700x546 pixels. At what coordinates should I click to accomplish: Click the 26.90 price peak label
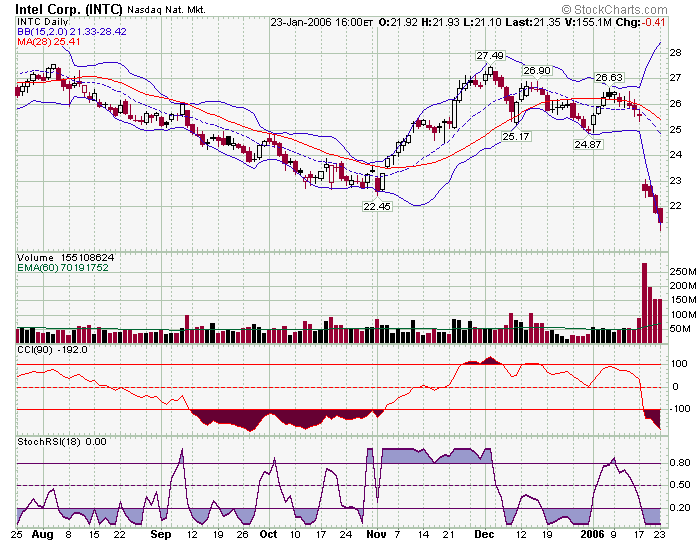coord(537,71)
